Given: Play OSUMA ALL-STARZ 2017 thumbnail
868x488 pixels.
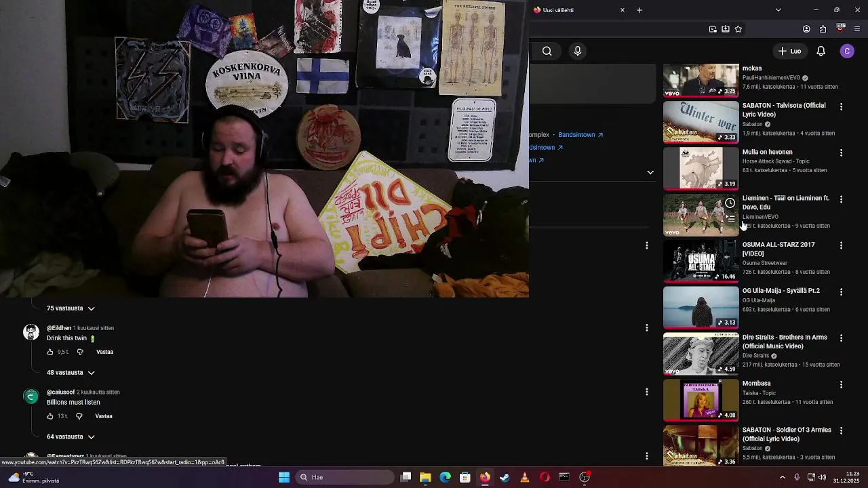Looking at the screenshot, I should (701, 262).
